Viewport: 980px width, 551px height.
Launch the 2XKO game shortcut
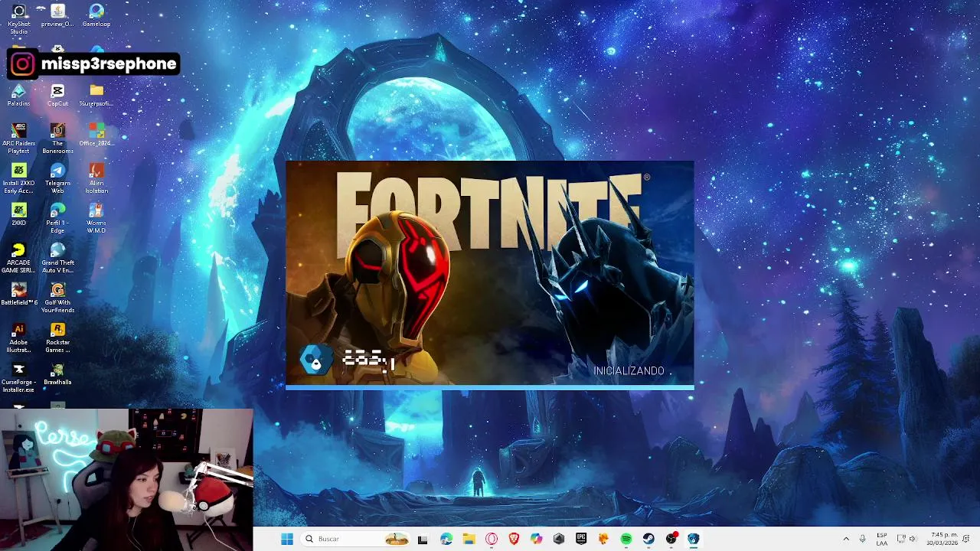coord(18,215)
